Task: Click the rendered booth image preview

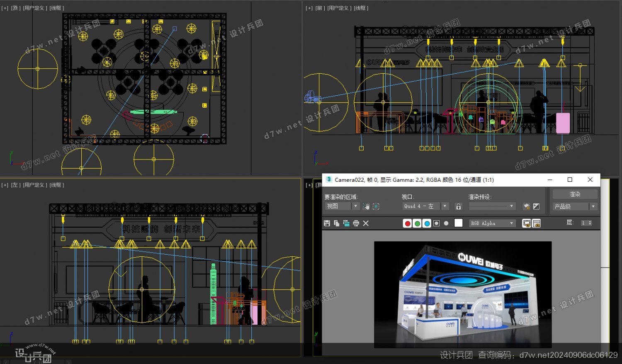Action: point(463,294)
